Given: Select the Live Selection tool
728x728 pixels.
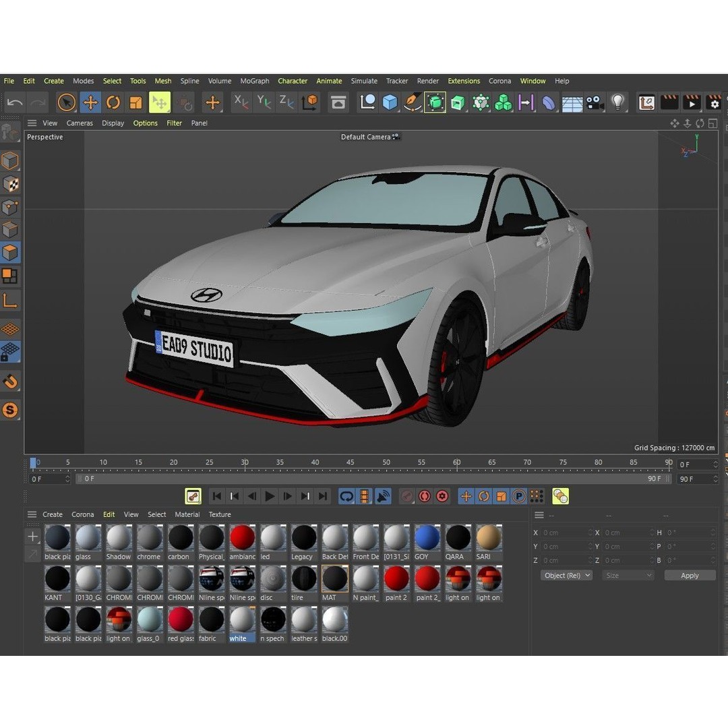Looking at the screenshot, I should click(66, 102).
